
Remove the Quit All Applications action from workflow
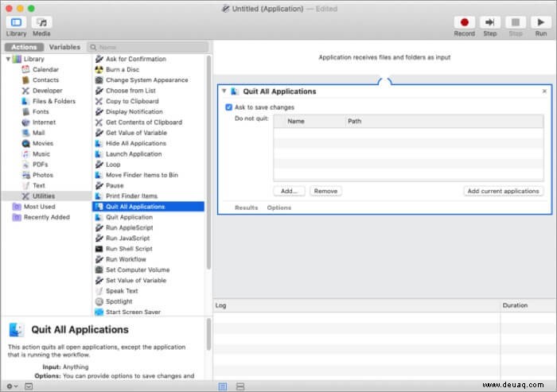pyautogui.click(x=544, y=91)
